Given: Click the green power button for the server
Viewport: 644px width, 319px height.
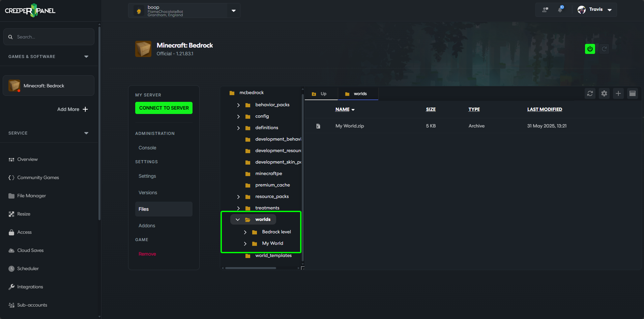Looking at the screenshot, I should 589,49.
